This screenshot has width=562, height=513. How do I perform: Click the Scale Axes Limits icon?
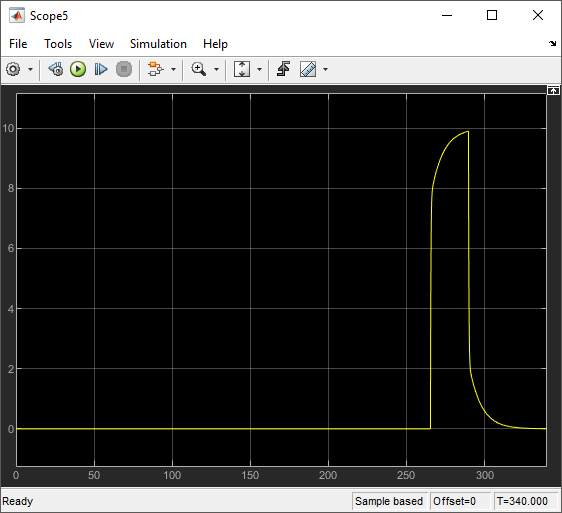242,69
